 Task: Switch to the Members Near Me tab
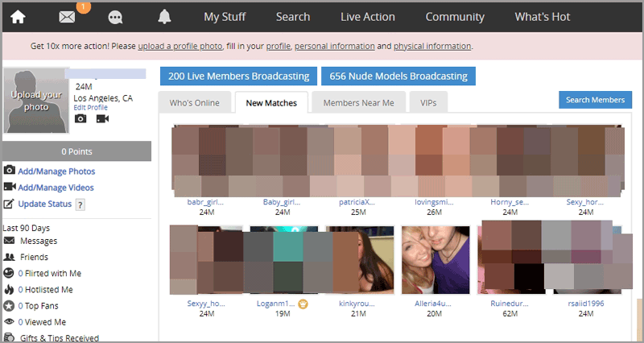tap(358, 102)
